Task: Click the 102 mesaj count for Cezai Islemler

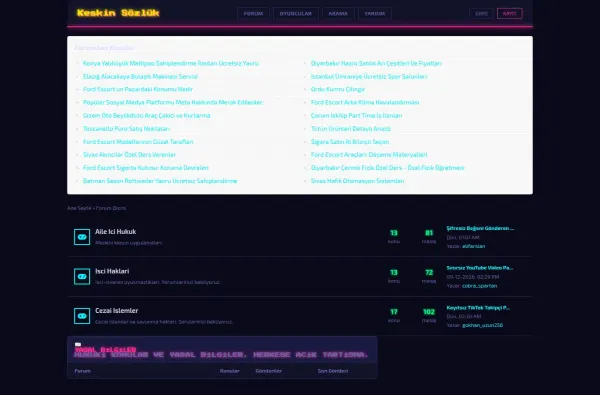Action: 429,312
